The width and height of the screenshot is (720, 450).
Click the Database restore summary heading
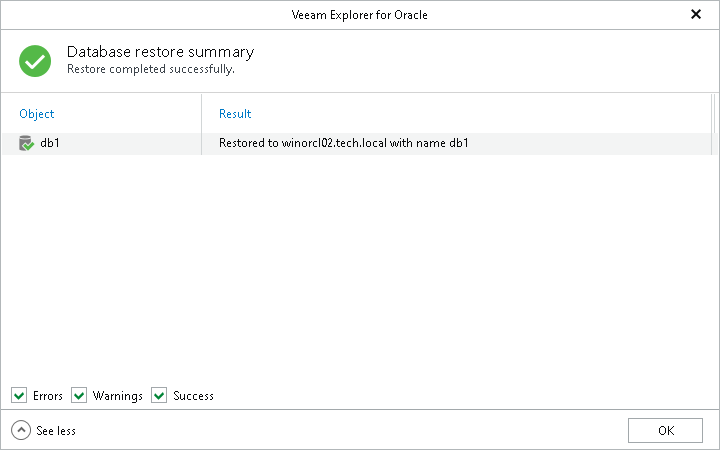coord(160,52)
